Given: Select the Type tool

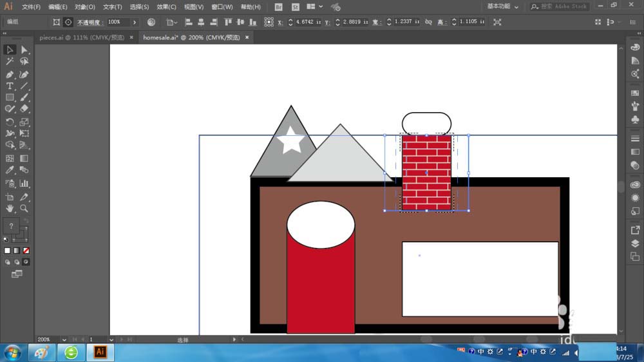Looking at the screenshot, I should pyautogui.click(x=10, y=86).
